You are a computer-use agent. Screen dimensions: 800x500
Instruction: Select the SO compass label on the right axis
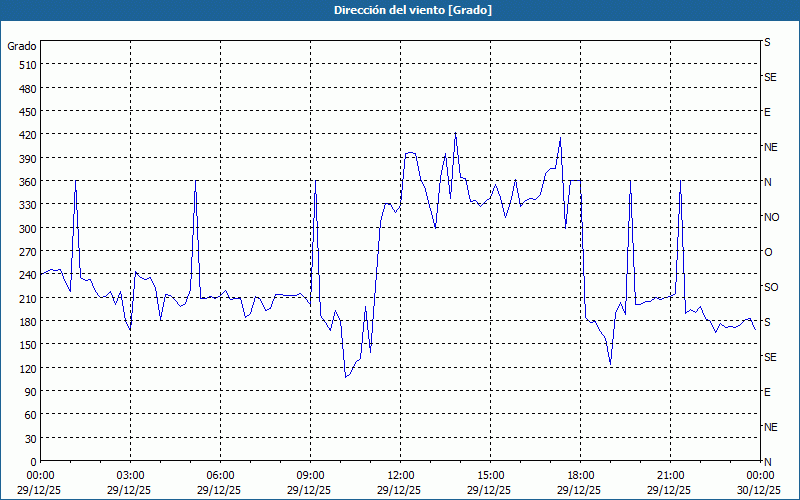(x=770, y=287)
